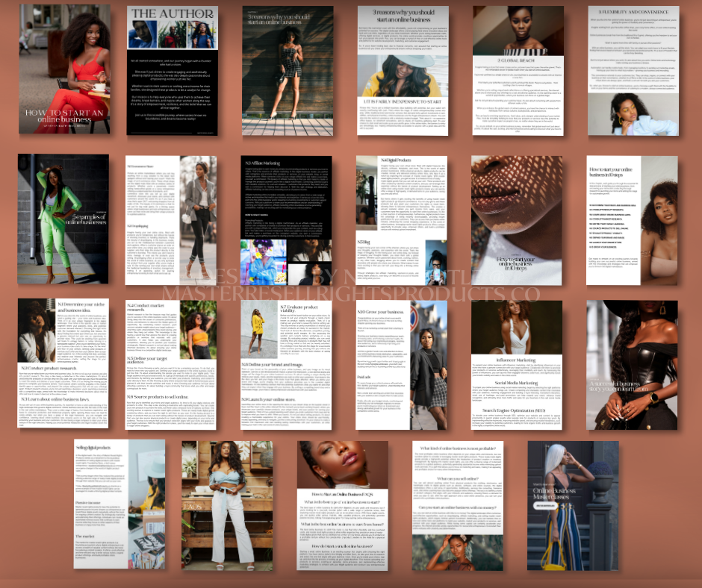Image resolution: width=702 pixels, height=588 pixels.
Task: Open the 'How to Start an Online Business' cover page
Action: pyautogui.click(x=64, y=69)
